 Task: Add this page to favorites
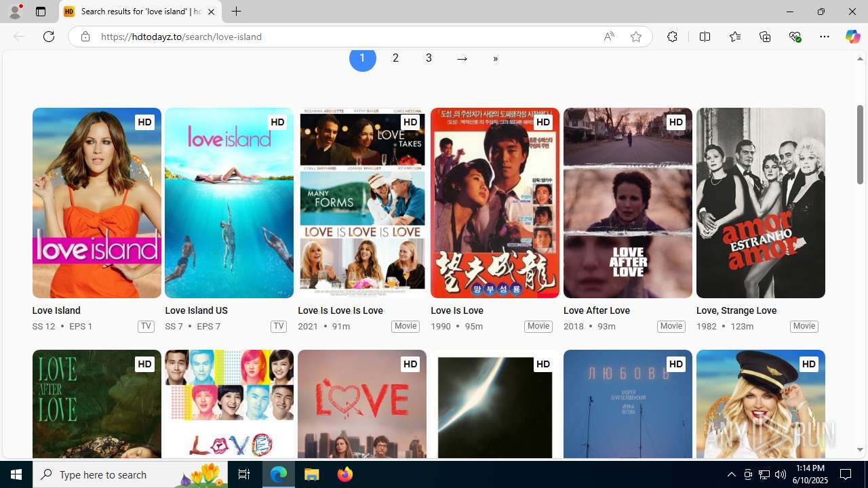(636, 37)
